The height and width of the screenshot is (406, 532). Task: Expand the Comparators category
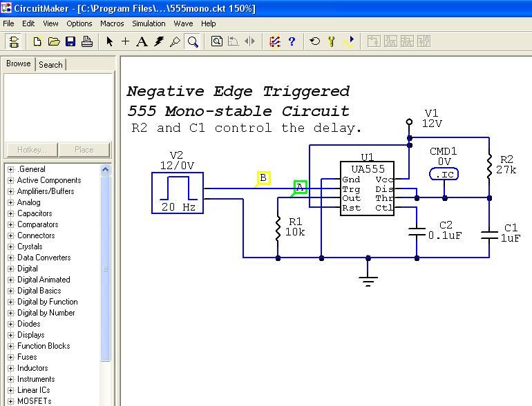10,224
